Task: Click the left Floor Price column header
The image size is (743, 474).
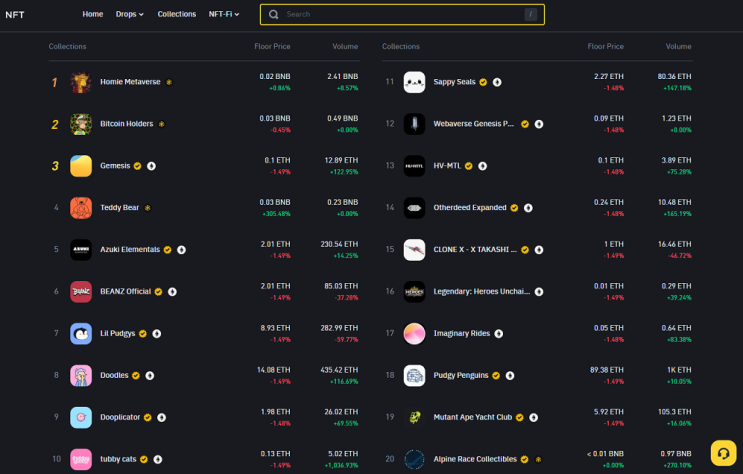Action: 272,46
